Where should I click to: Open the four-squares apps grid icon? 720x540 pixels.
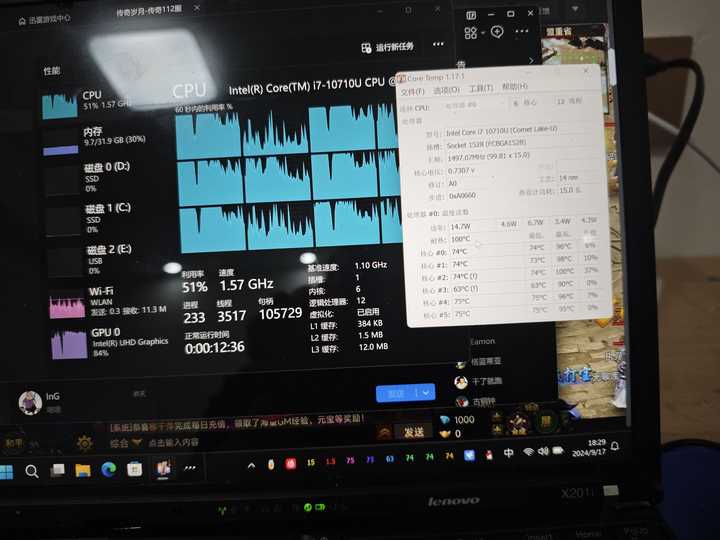(471, 33)
